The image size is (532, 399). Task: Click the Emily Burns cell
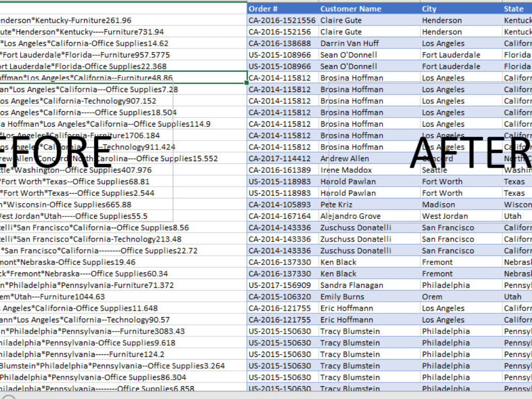tap(369, 296)
